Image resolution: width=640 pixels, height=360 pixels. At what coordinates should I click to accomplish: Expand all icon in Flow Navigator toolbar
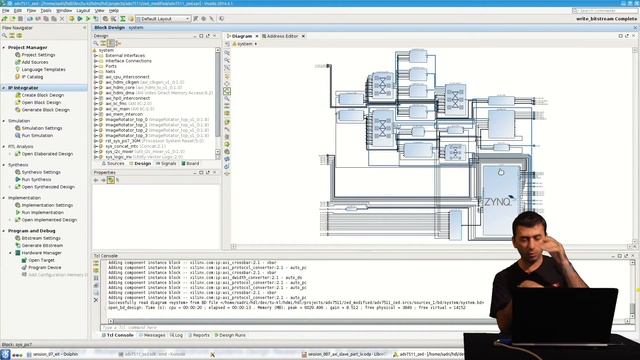click(x=19, y=36)
